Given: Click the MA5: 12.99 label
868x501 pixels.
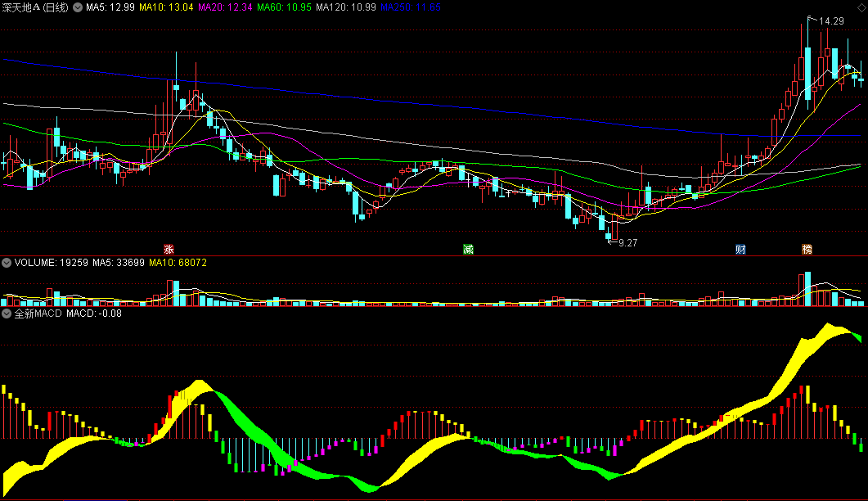Looking at the screenshot, I should click(110, 7).
